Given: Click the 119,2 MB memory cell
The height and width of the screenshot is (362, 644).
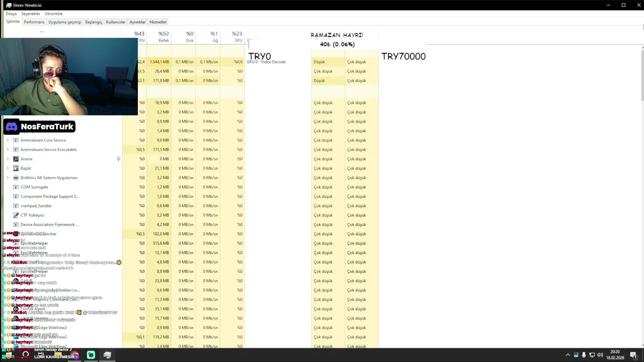Looking at the screenshot, I should pos(159,337).
